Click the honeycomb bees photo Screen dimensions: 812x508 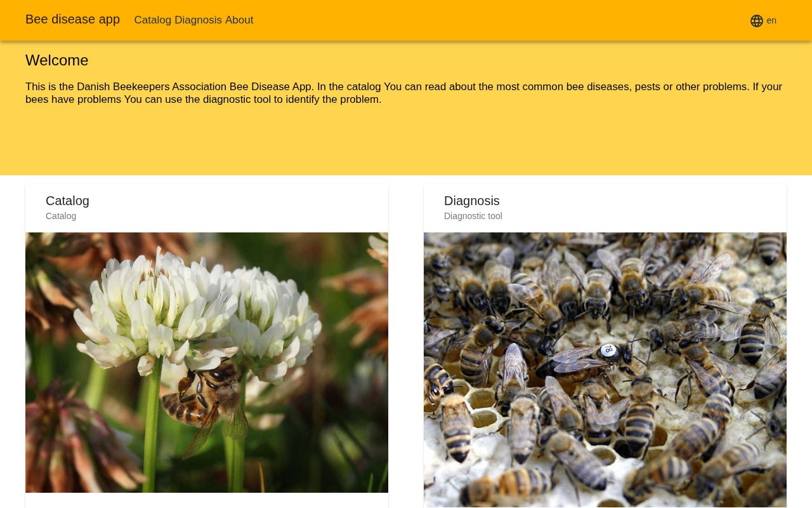[x=605, y=370]
